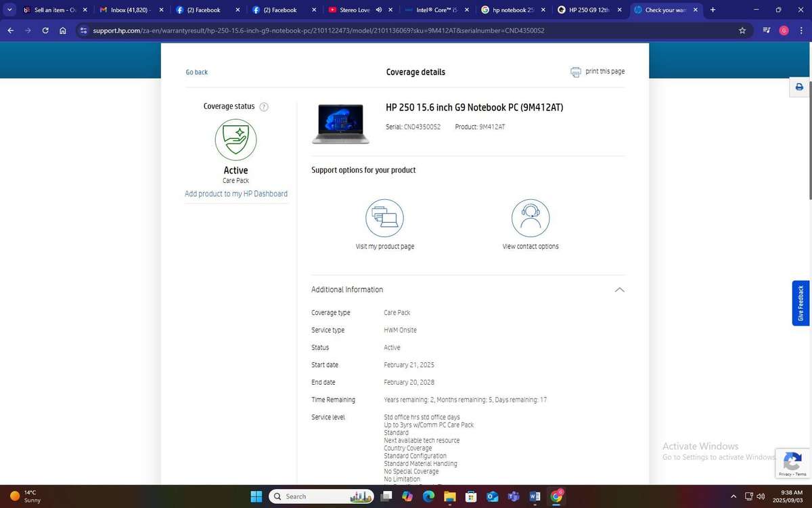Open Microsoft Teams from the taskbar
This screenshot has height=508, width=812.
point(514,496)
